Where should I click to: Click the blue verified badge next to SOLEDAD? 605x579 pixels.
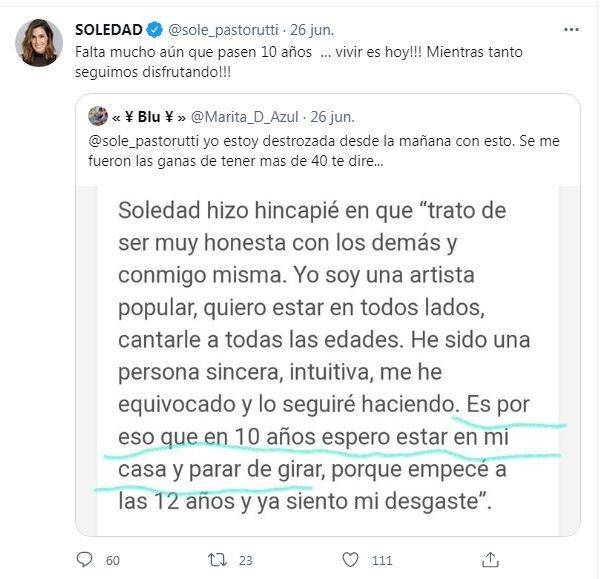click(155, 30)
